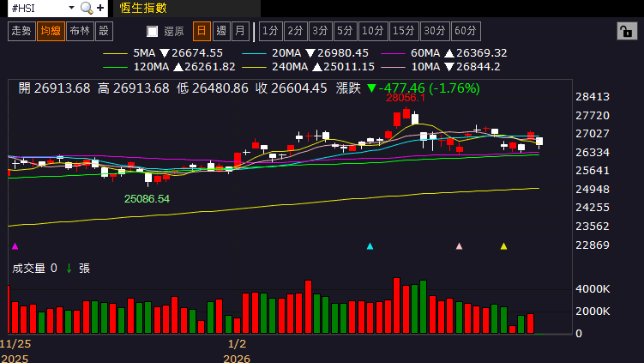Screen dimensions: 644x363
Task: Switch chart to 10分 interval
Action: point(373,31)
